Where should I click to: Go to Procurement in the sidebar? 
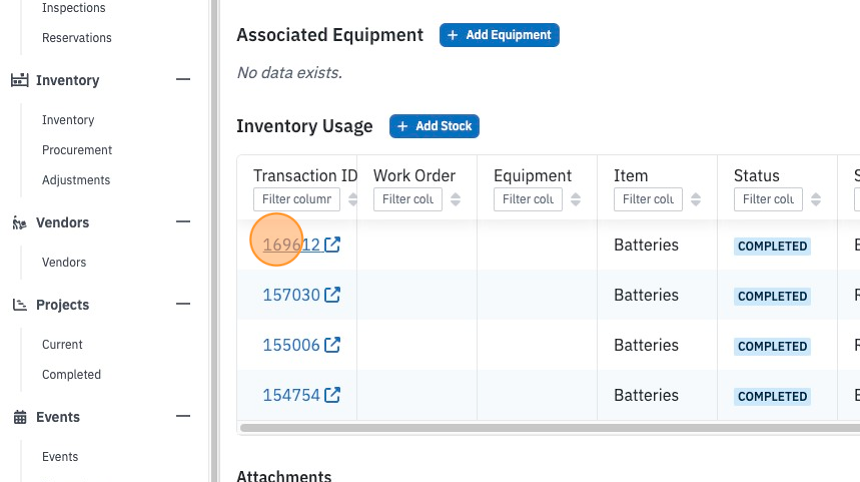pos(77,150)
